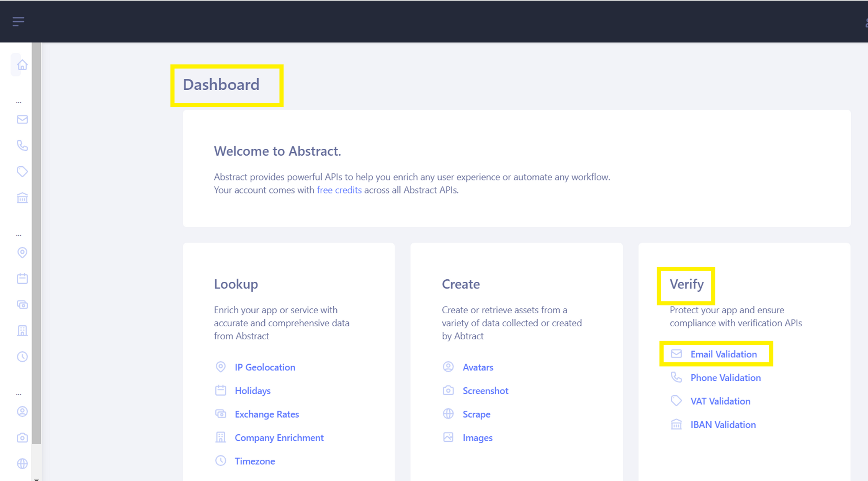Select the IBAN Validation bank icon
Viewport: 868px width, 481px height.
pyautogui.click(x=22, y=198)
